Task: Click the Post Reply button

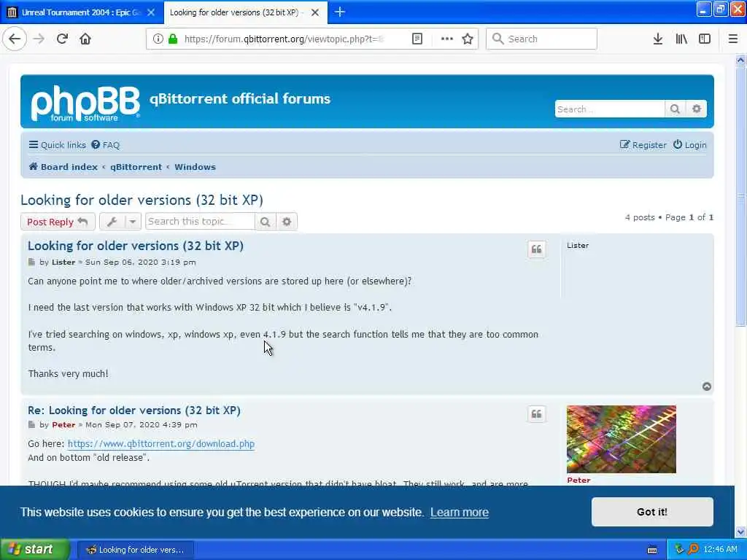Action: click(x=58, y=222)
